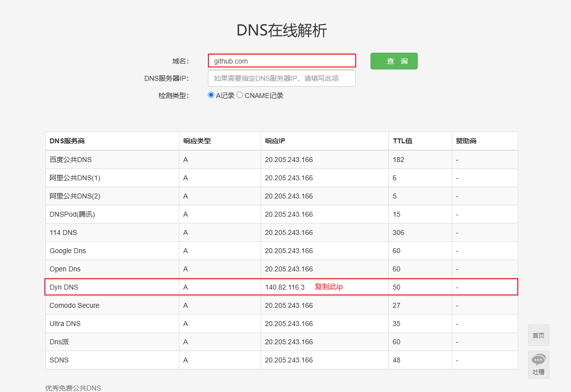The height and width of the screenshot is (392, 571).
Task: Click the TTL value 50 in Dyn DNS row
Action: tap(397, 287)
